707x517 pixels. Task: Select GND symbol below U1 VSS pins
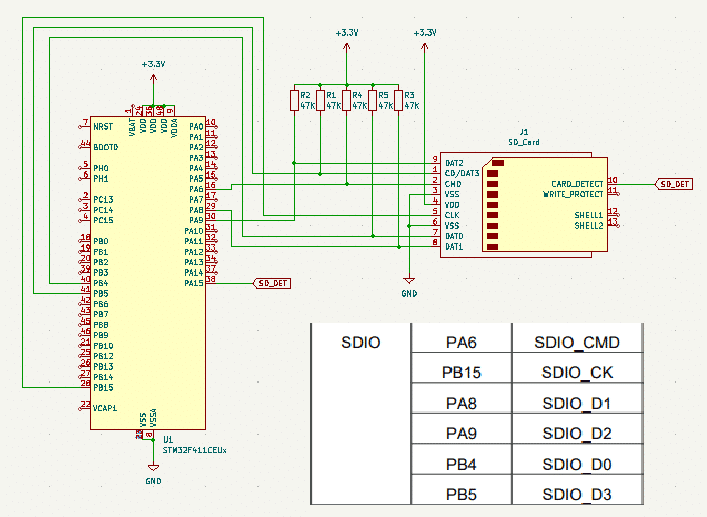[x=153, y=473]
